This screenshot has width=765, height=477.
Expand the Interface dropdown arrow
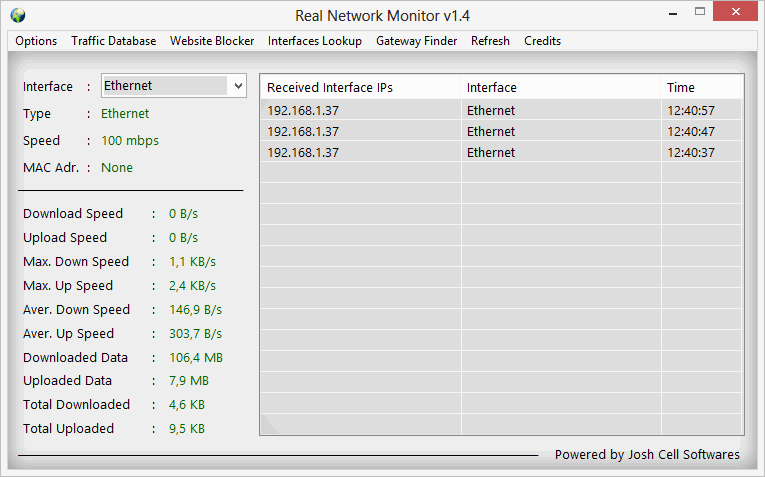tap(238, 86)
